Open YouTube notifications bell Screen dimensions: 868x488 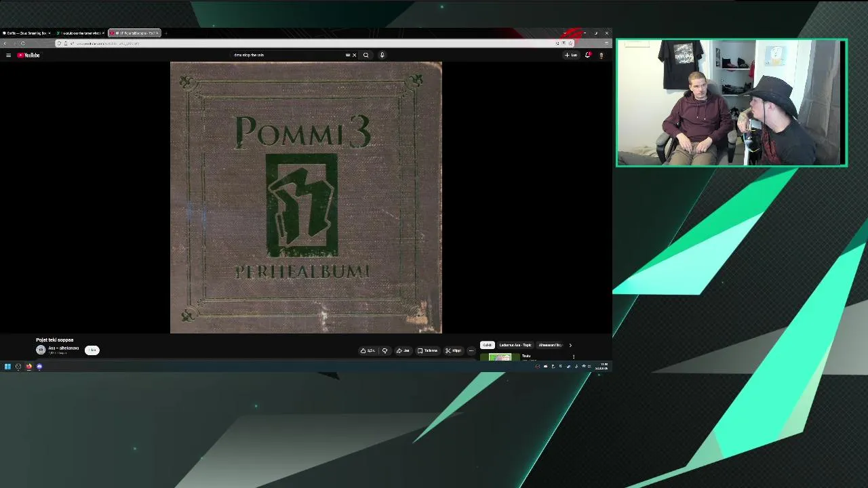(x=587, y=55)
